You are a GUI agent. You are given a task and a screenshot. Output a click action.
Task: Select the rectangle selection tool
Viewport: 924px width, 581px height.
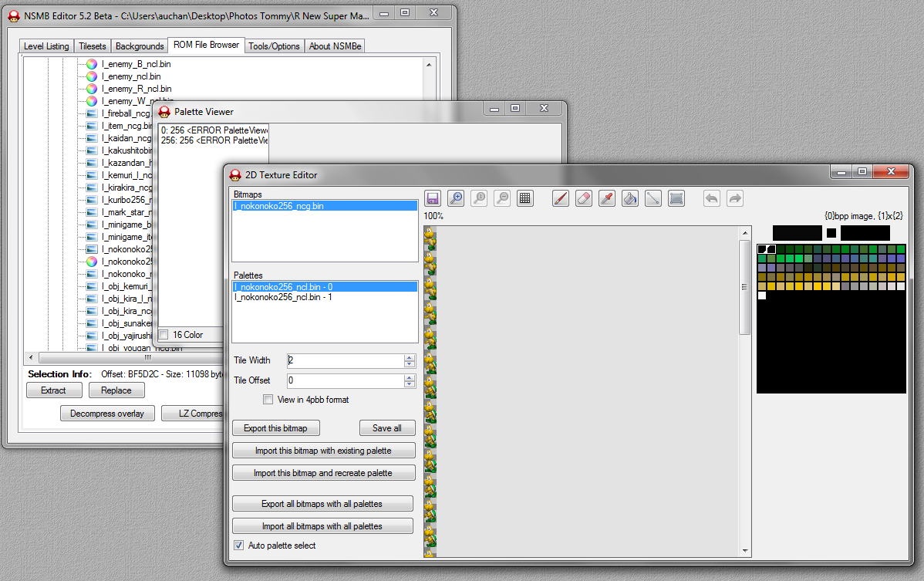[676, 198]
